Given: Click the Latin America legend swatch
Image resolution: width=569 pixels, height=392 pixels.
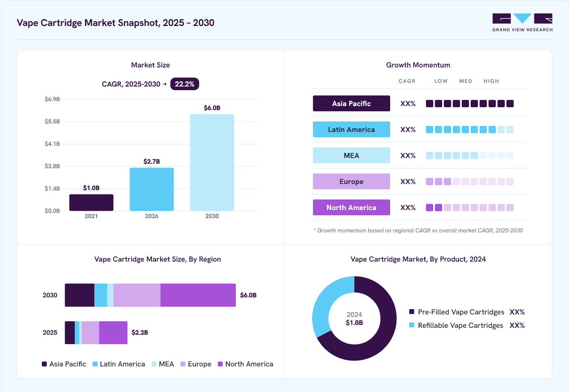Looking at the screenshot, I should 95,364.
